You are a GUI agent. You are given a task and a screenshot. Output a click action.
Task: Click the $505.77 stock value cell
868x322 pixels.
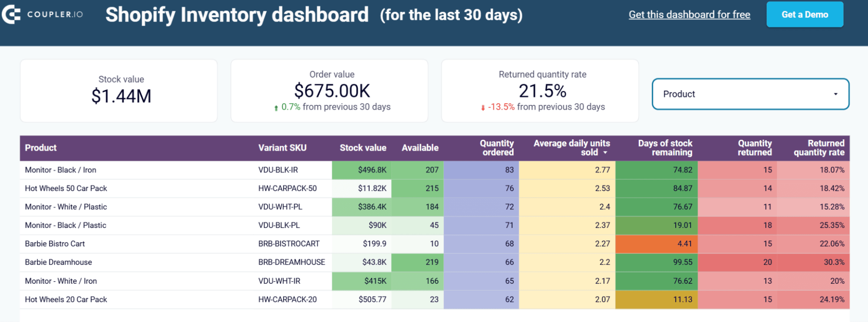point(362,299)
